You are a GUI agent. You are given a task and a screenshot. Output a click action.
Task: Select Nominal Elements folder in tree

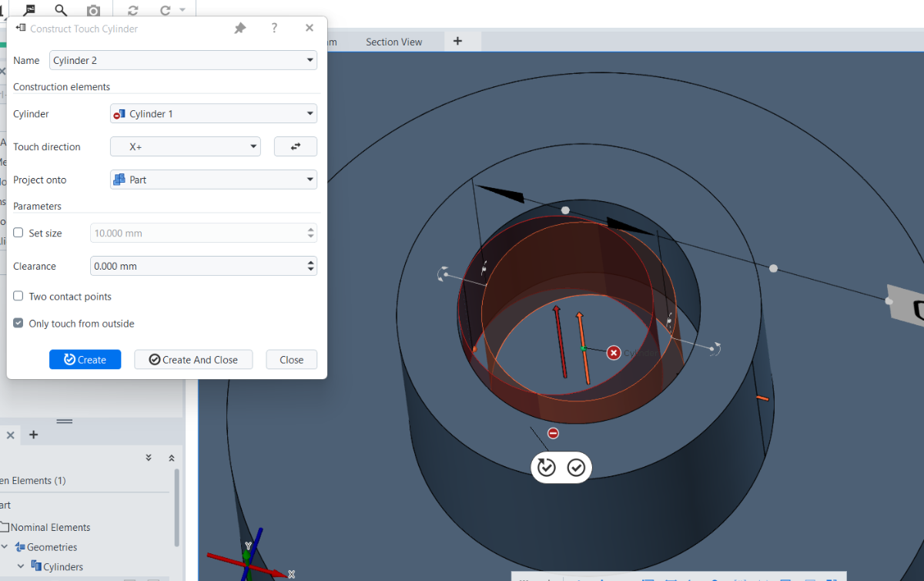coord(50,527)
